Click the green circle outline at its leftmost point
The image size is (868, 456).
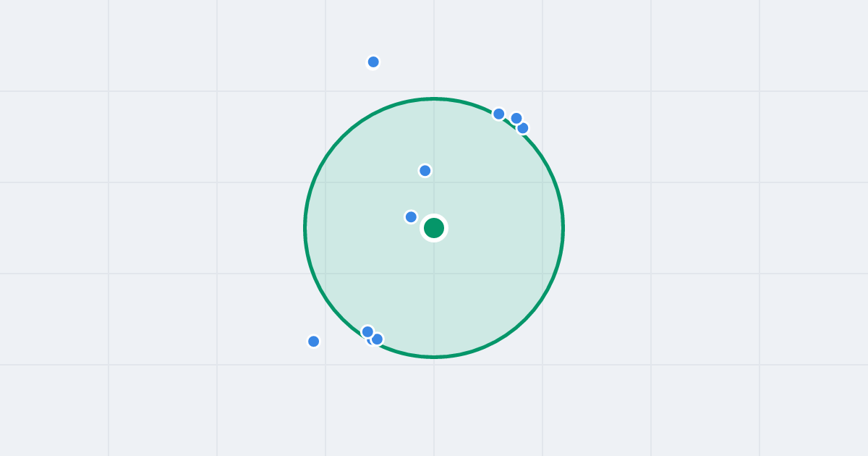tap(305, 228)
